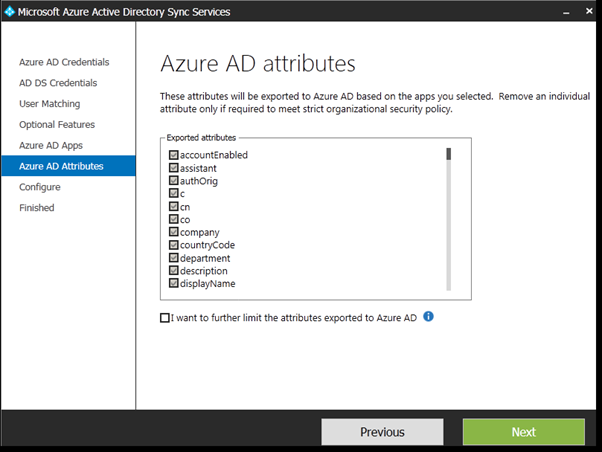Viewport: 602px width, 452px height.
Task: Open the Finished step
Action: click(x=36, y=208)
